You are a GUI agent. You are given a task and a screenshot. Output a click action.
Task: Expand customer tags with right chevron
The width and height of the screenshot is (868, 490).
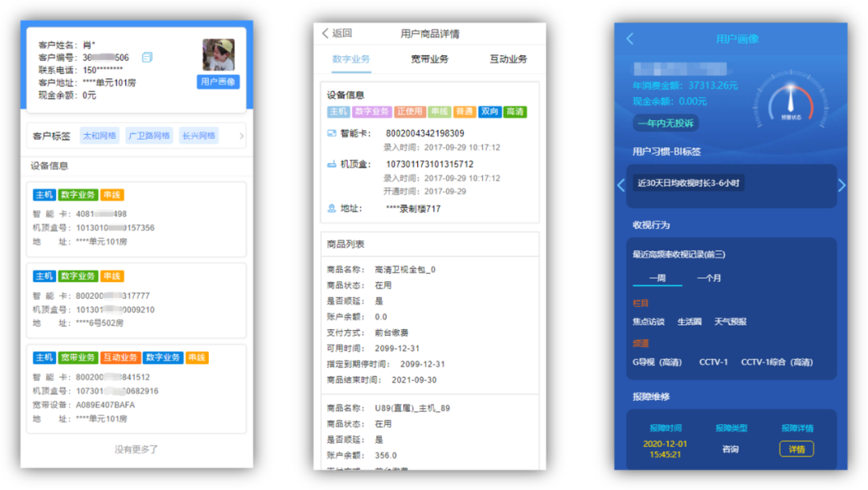pos(241,137)
